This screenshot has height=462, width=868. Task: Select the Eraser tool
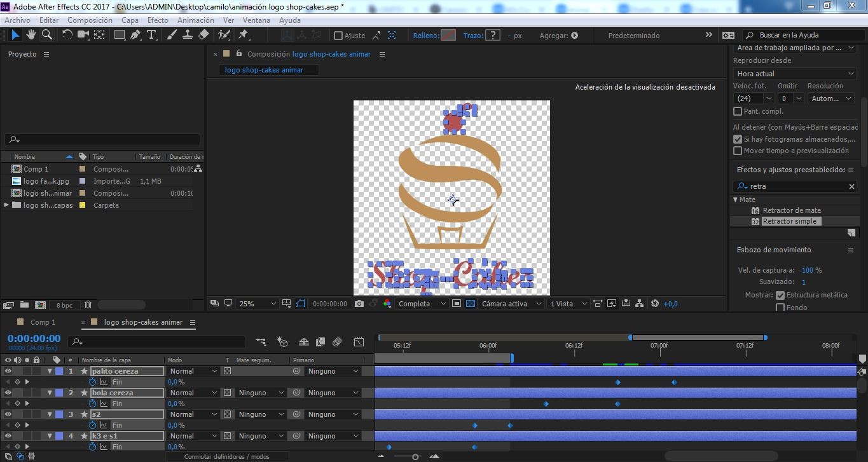pyautogui.click(x=203, y=35)
